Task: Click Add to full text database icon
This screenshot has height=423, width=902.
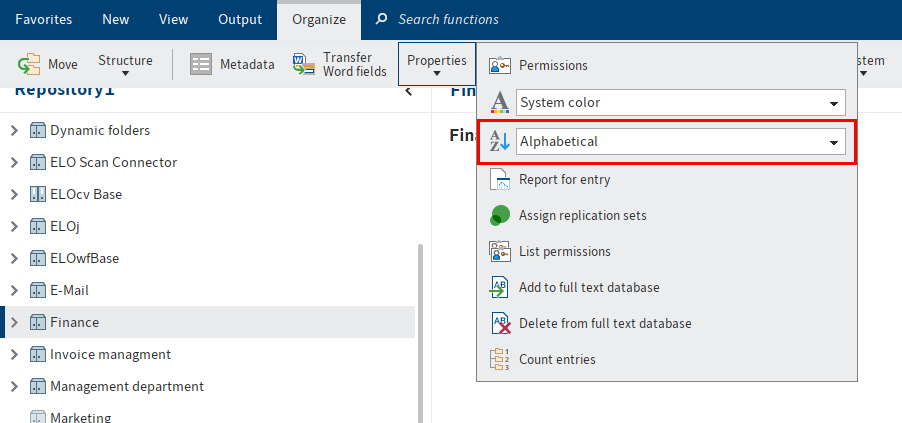Action: pyautogui.click(x=500, y=288)
